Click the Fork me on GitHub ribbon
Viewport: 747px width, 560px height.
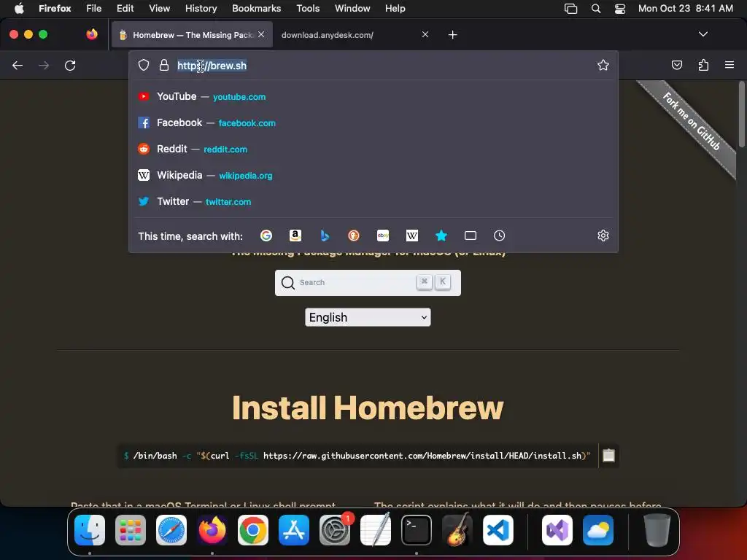(x=692, y=122)
